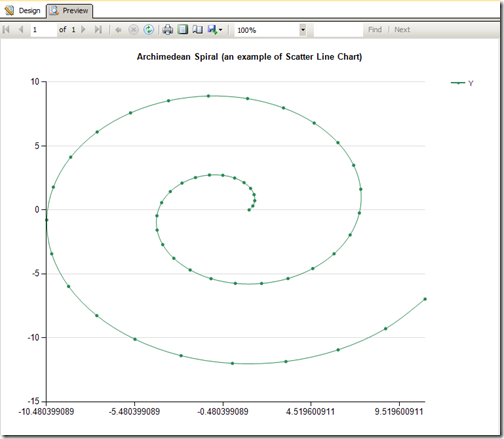This screenshot has width=504, height=439.
Task: Click the chart title Archimedean Spiral
Action: [x=249, y=57]
